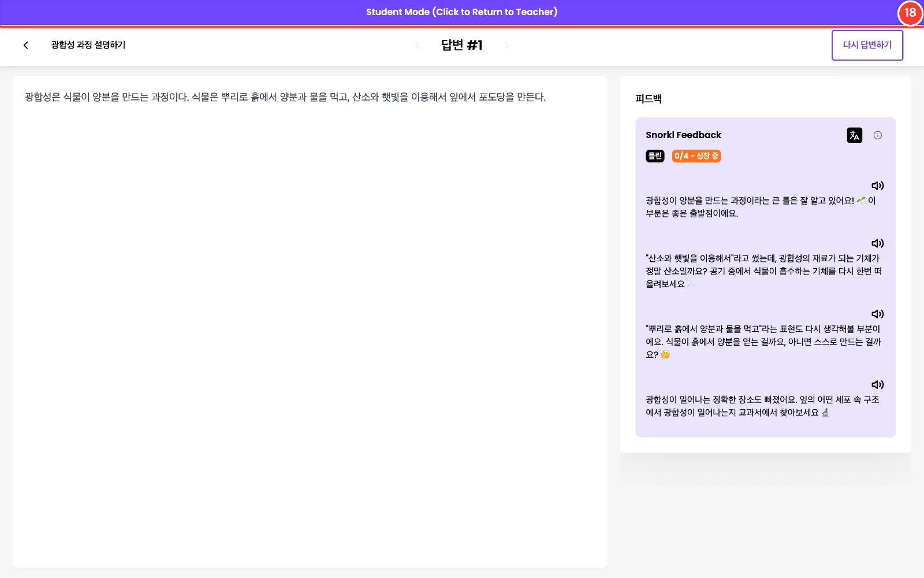Click the '0/4 - 성장 중' score badge
924x578 pixels.
click(x=696, y=156)
